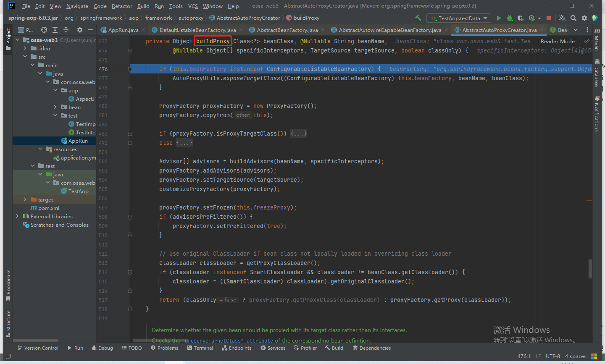Open Endpoints tool window

[237, 348]
